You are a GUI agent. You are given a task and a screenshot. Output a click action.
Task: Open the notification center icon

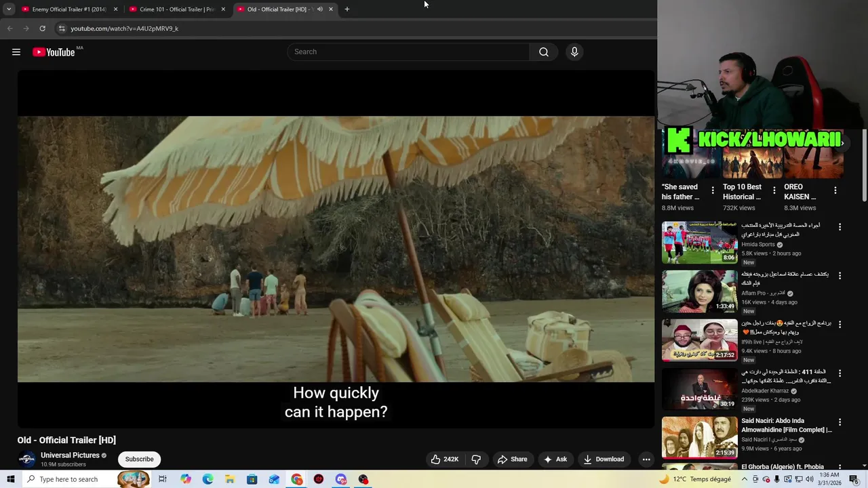[854, 479]
